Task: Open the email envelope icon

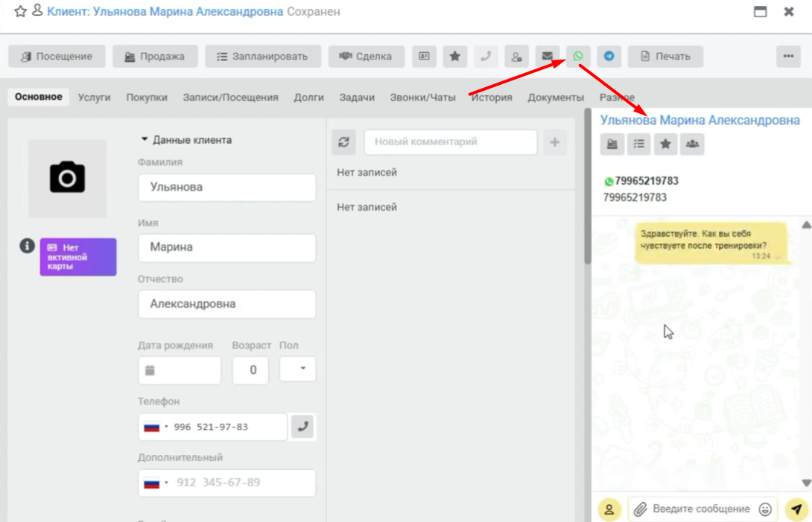Action: (x=548, y=57)
